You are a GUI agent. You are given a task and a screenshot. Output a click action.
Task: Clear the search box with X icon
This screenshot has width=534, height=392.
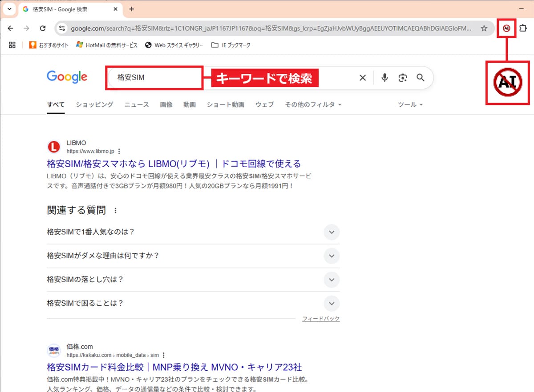point(363,78)
